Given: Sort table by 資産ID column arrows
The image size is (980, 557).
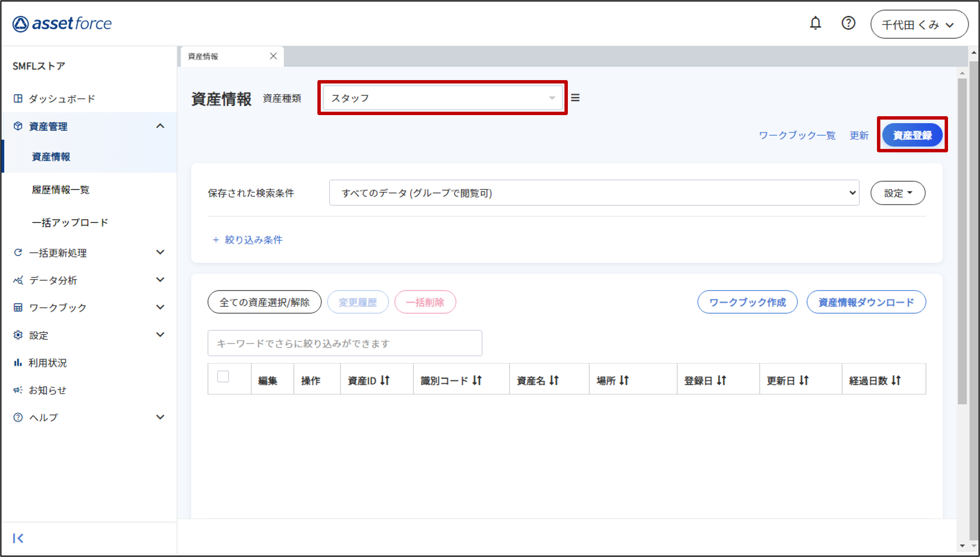Looking at the screenshot, I should pyautogui.click(x=385, y=380).
